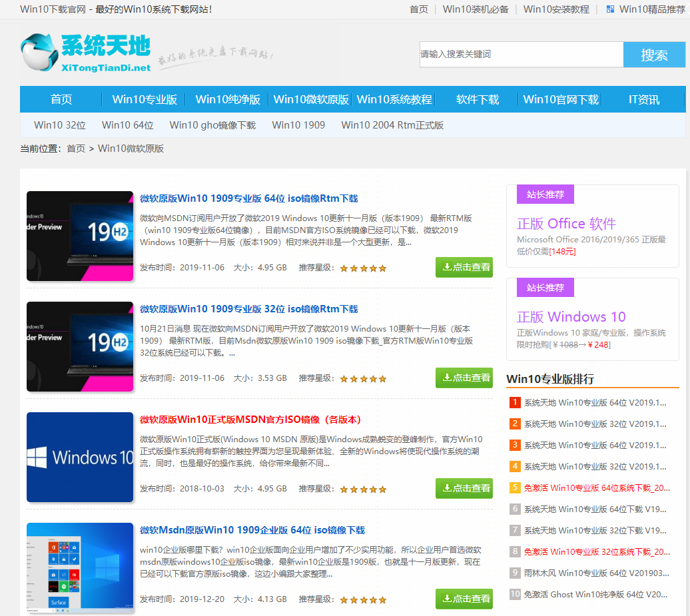Open title 微软Msdn原版Win10 1909企业版 64位
Screen dimensions: 690x616
252,530
